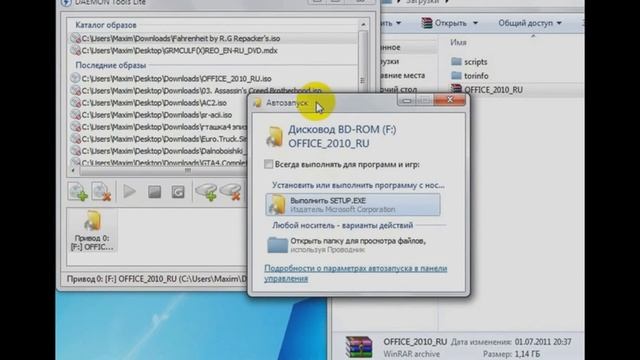Expand the dropdown arrow next to Открыть

475,23
